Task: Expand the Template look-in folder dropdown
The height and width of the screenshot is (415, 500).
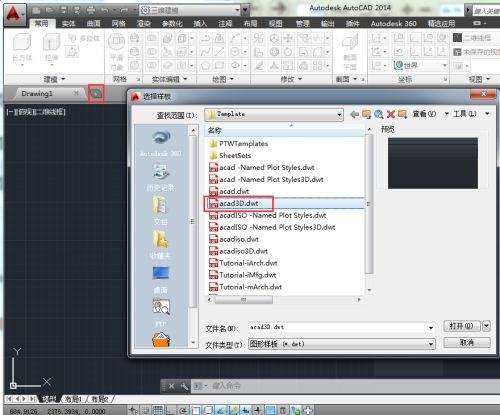Action: pos(339,115)
